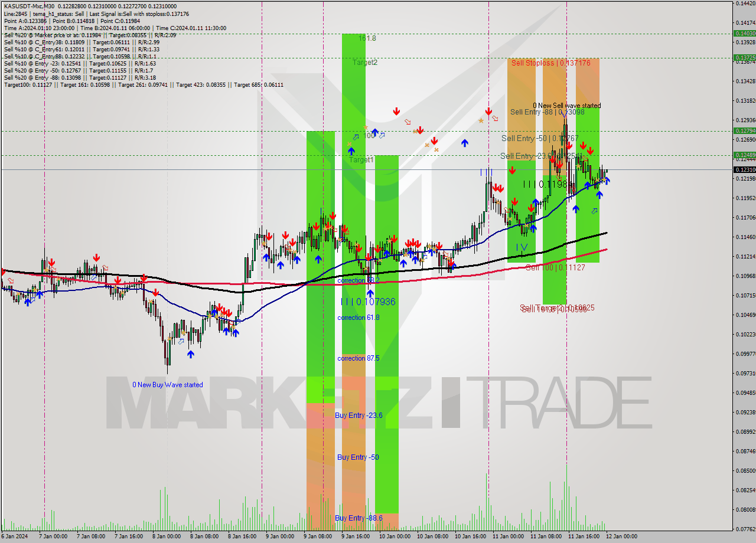Click the 'Target2' chart label

[365, 62]
